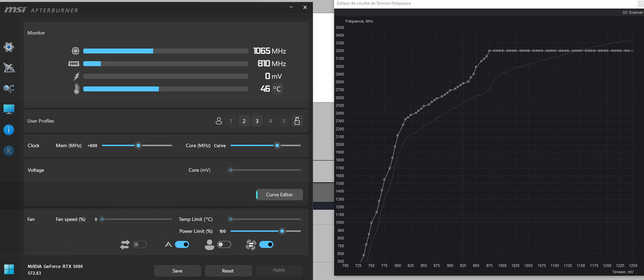Click the memory clock icon in Monitor
Screen dimensions: 644x280
(x=74, y=64)
